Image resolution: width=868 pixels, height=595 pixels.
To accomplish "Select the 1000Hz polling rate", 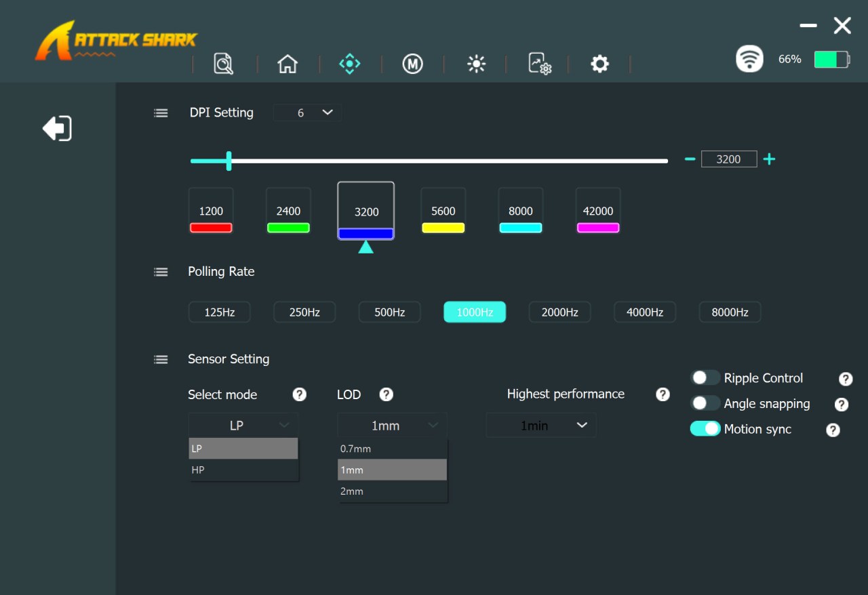I will point(475,312).
